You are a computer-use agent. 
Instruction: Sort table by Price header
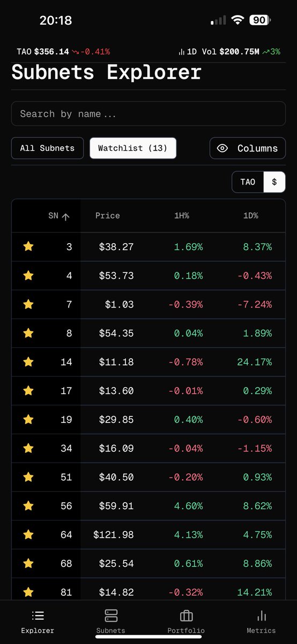[x=108, y=216]
